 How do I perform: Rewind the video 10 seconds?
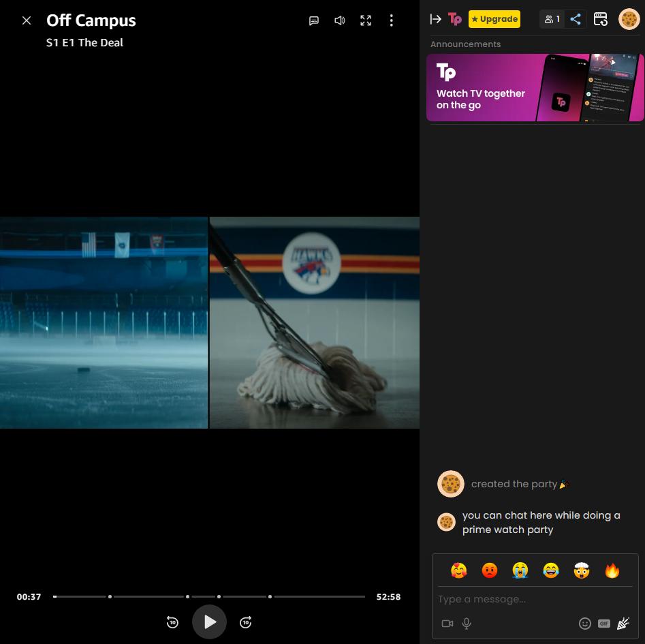[x=172, y=622]
